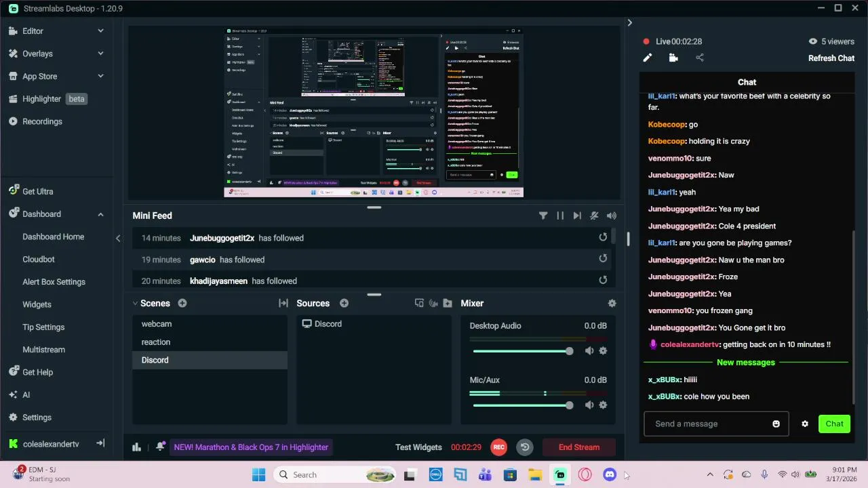Open Get Help in sidebar
Screen dimensions: 868x488
click(x=37, y=372)
